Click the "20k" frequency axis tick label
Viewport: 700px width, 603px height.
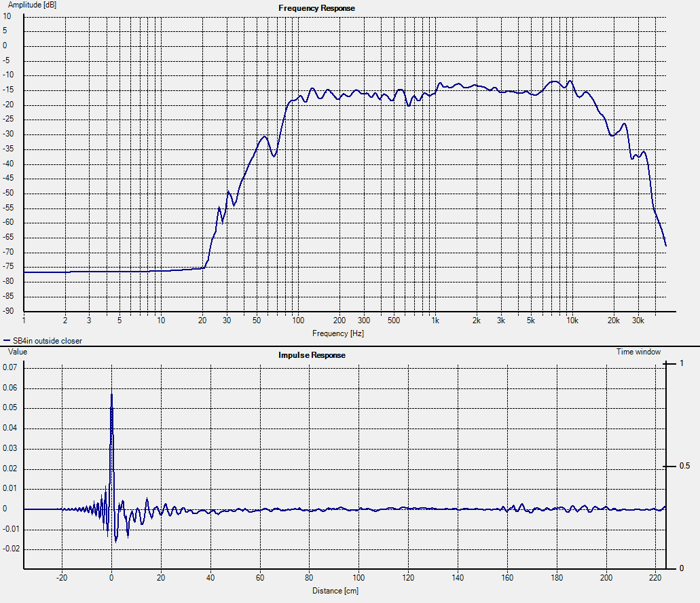(613, 321)
